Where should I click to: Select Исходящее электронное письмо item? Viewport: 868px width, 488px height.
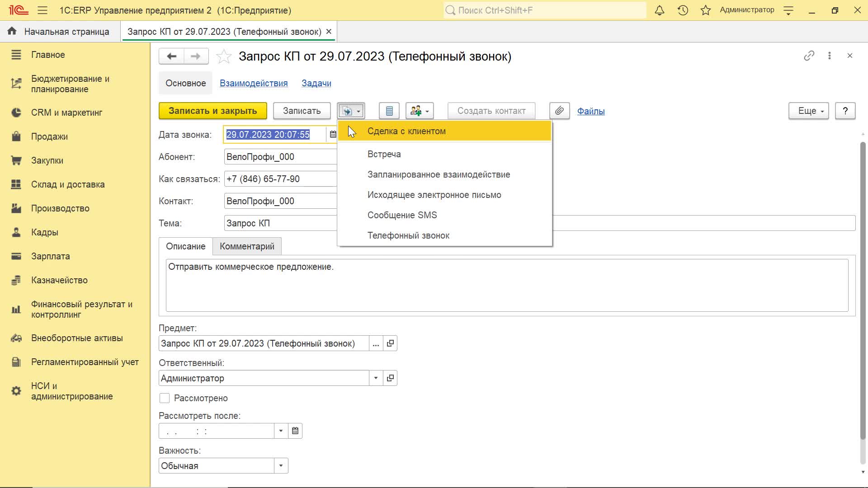(445, 195)
